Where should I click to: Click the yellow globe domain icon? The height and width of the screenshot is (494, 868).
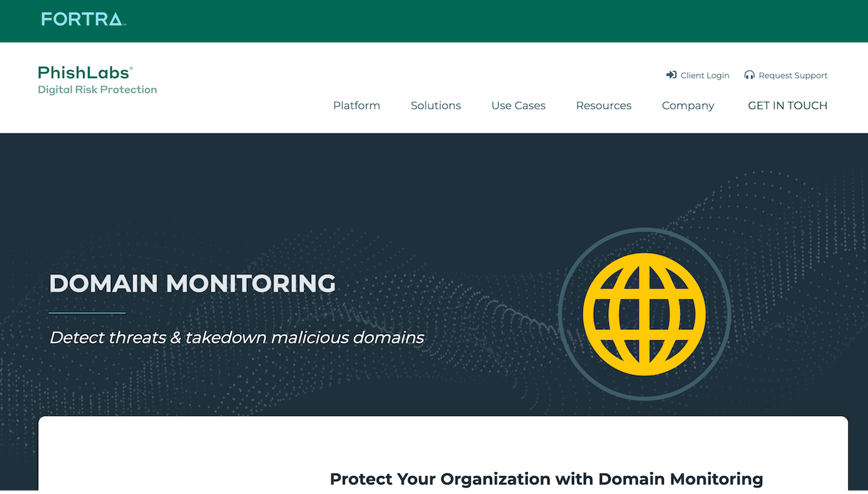click(644, 314)
